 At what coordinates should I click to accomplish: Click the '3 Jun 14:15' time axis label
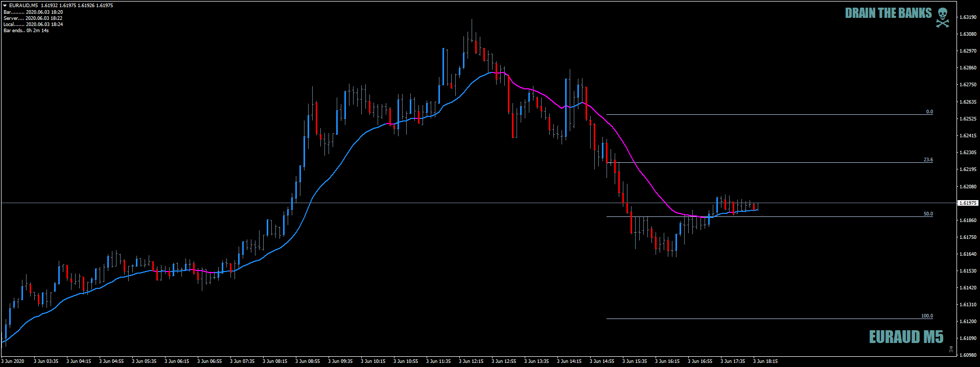pos(569,361)
